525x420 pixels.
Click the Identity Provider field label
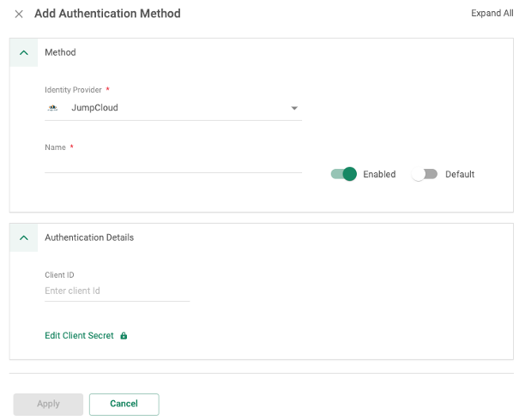[73, 90]
